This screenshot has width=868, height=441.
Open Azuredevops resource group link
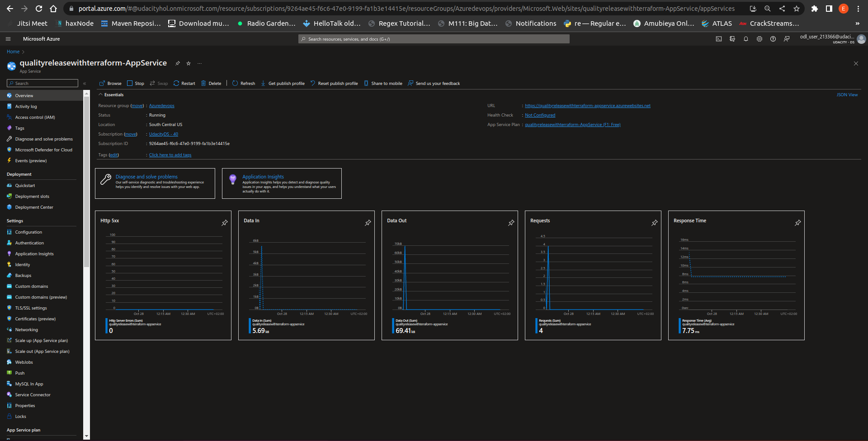pos(161,106)
